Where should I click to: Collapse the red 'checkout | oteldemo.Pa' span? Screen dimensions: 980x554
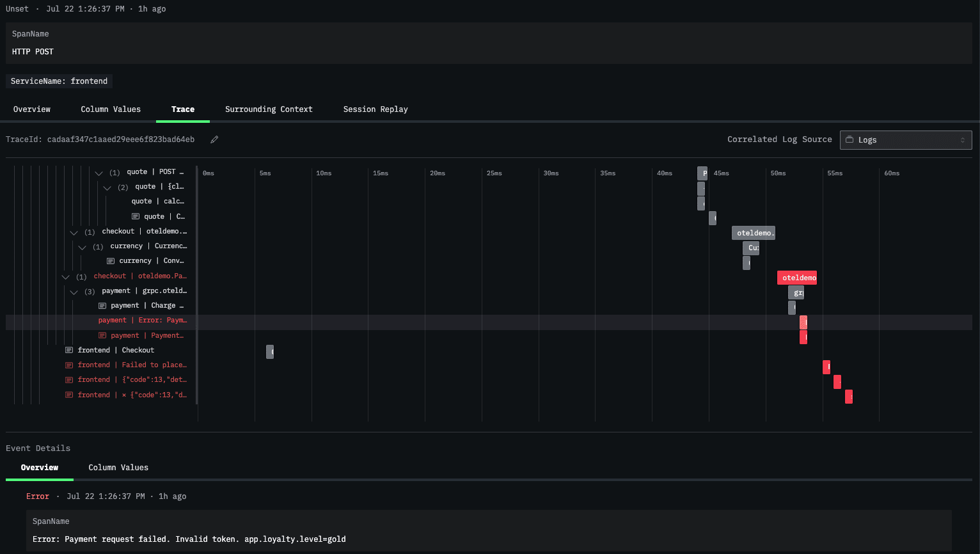[x=65, y=276]
